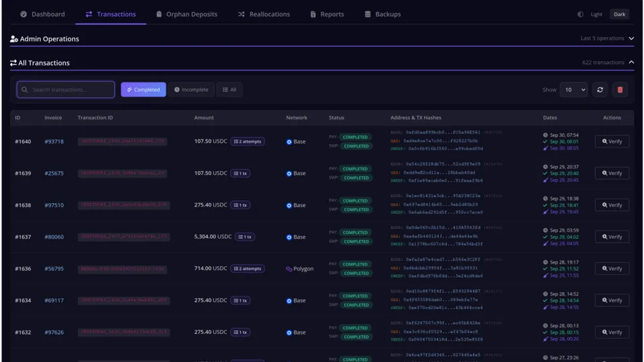
Task: Select the All filter
Action: 229,89
